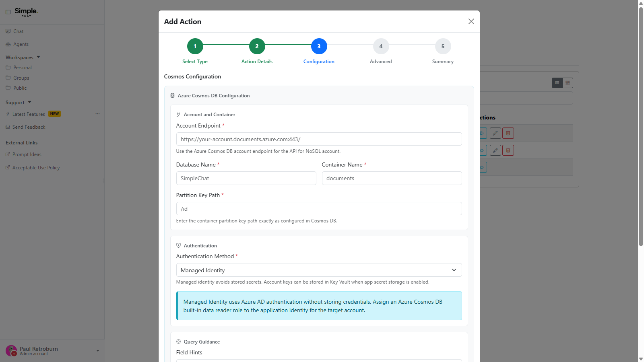Open the Acceptable Use Policy link
This screenshot has width=644, height=362.
[x=36, y=168]
